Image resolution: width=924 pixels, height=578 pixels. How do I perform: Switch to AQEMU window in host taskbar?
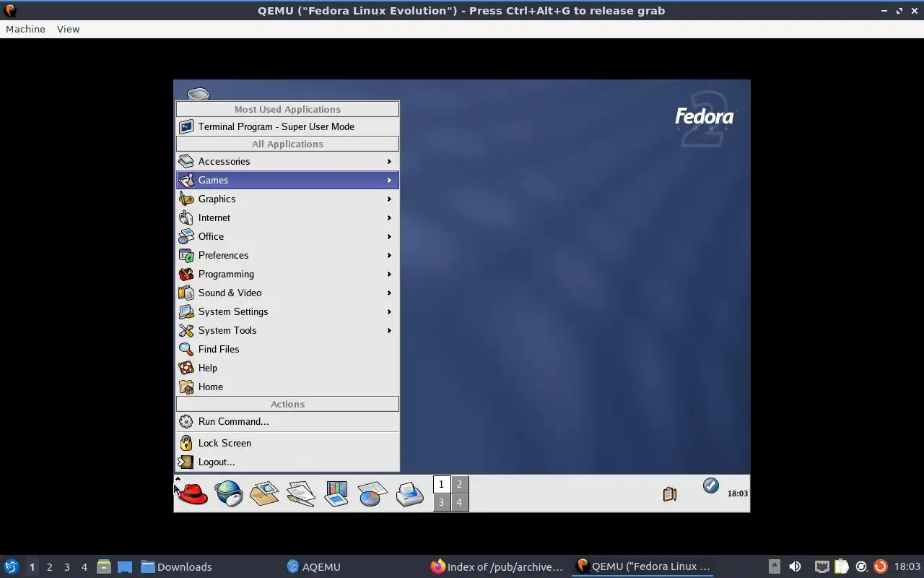point(353,566)
